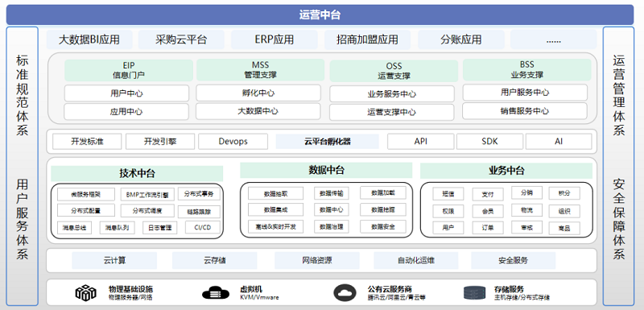This screenshot has height=310, width=644.
Task: Click the 权限 cell
Action: click(x=448, y=211)
